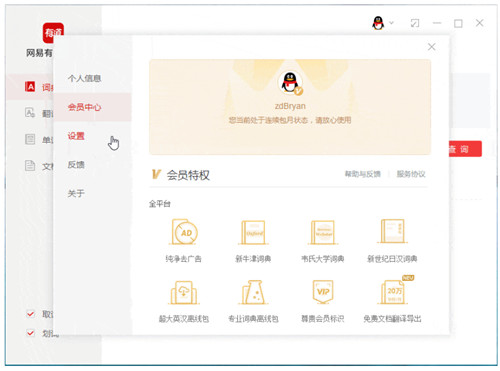Open the 设置 tab
The width and height of the screenshot is (500, 371).
[76, 136]
